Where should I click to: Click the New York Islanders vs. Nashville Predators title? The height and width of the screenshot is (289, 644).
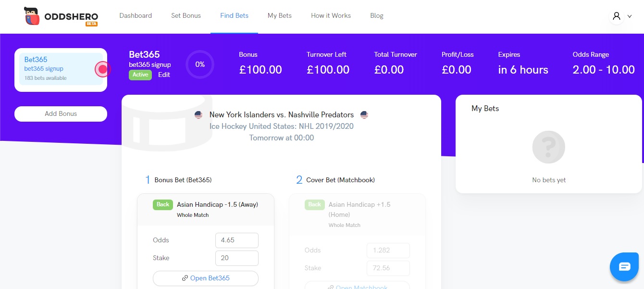[282, 114]
